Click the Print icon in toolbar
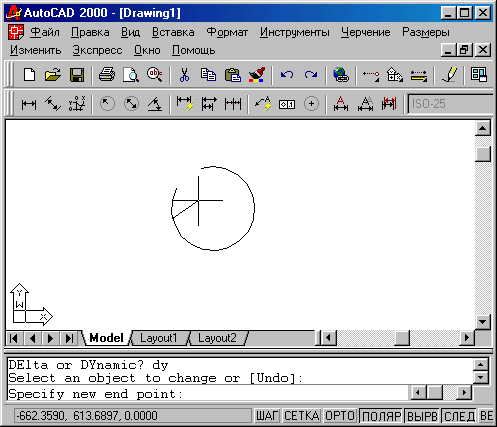This screenshot has width=497, height=427. point(107,75)
